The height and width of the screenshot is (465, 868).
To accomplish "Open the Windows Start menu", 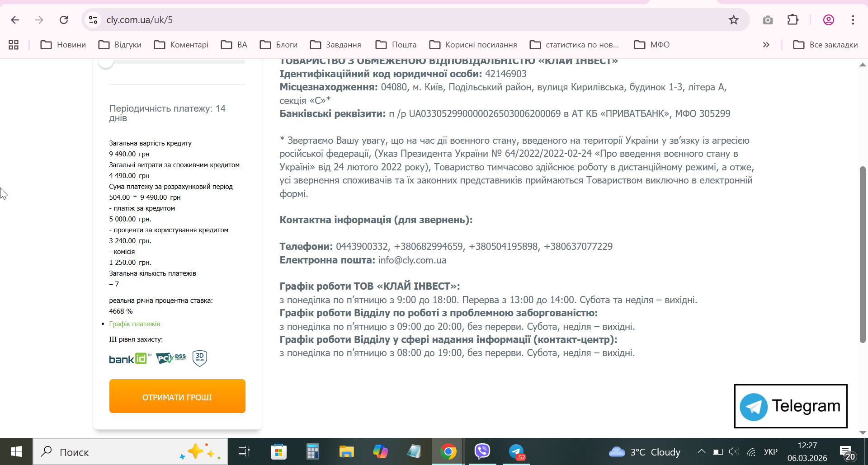I will click(x=16, y=451).
